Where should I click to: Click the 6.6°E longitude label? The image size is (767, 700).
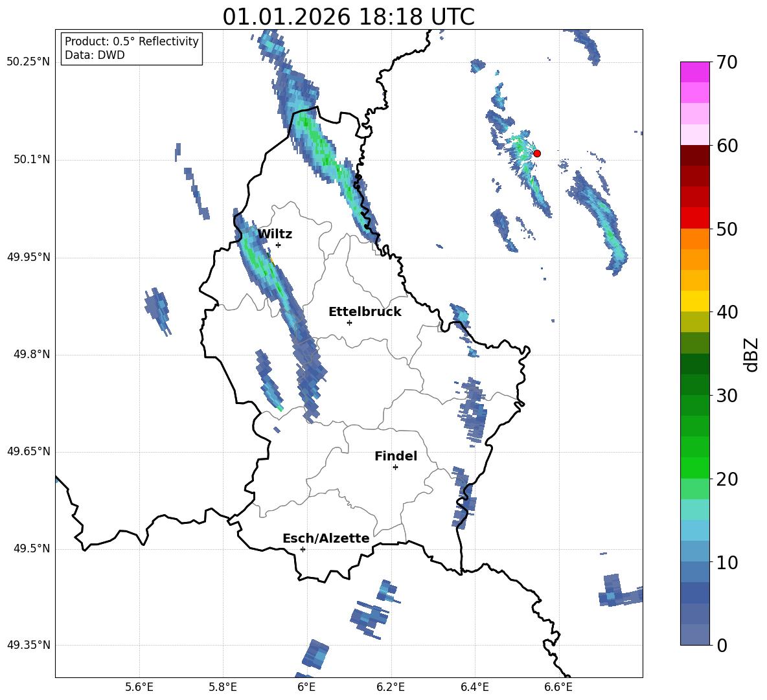click(x=558, y=688)
